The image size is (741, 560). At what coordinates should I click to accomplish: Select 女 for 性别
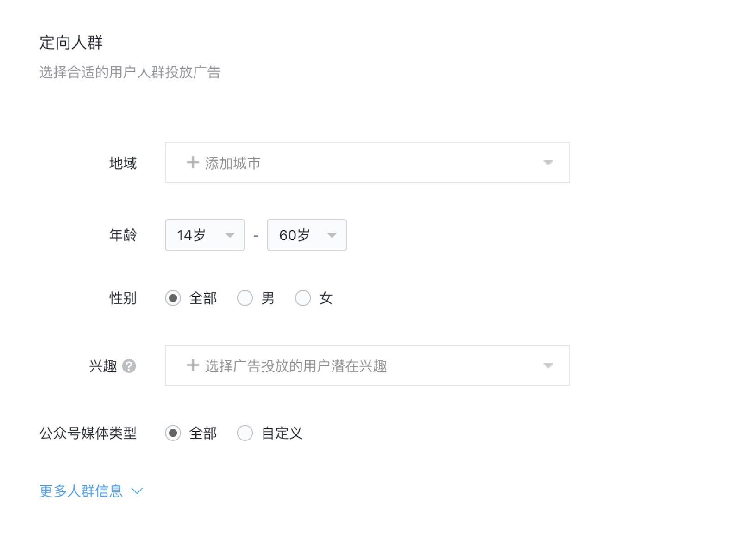pyautogui.click(x=303, y=298)
